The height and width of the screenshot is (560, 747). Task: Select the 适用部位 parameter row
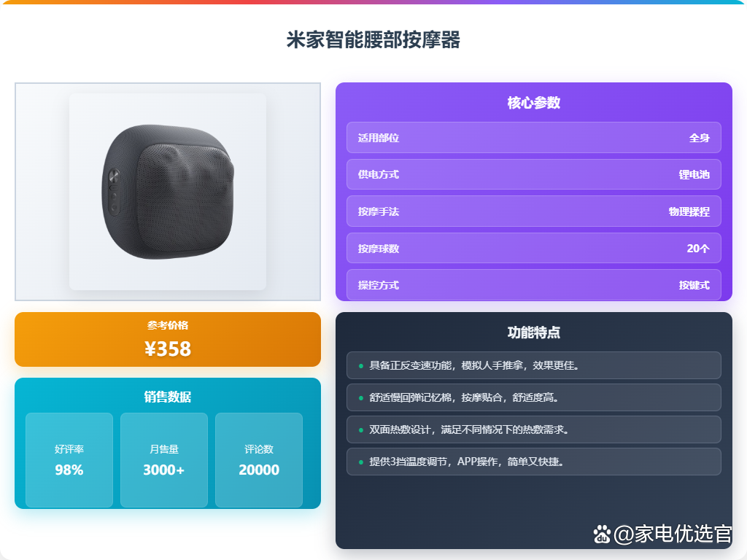pyautogui.click(x=533, y=138)
